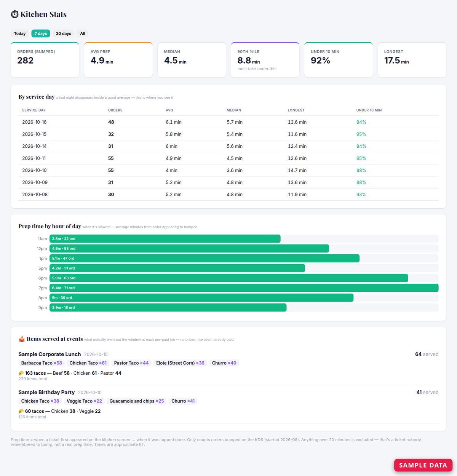457x476 pixels.
Task: Click the 7pm bar showing 71 orders
Action: (x=244, y=288)
